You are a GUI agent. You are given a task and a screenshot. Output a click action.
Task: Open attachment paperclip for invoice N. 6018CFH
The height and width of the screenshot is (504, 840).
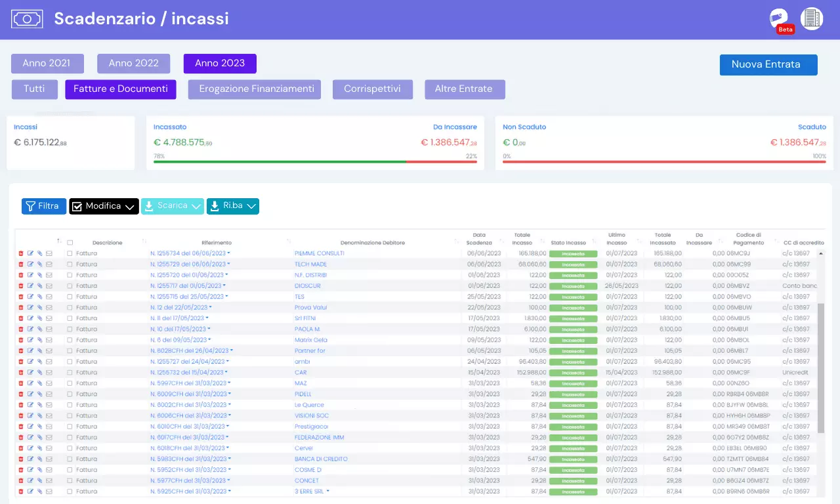39,448
